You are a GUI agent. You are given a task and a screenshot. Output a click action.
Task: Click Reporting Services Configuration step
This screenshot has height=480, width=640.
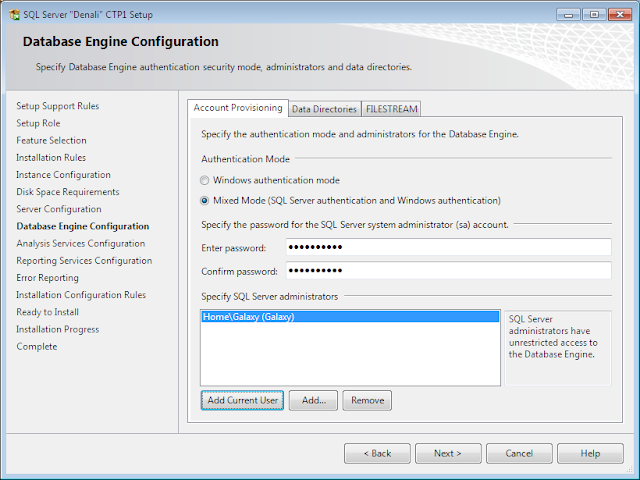pyautogui.click(x=84, y=260)
